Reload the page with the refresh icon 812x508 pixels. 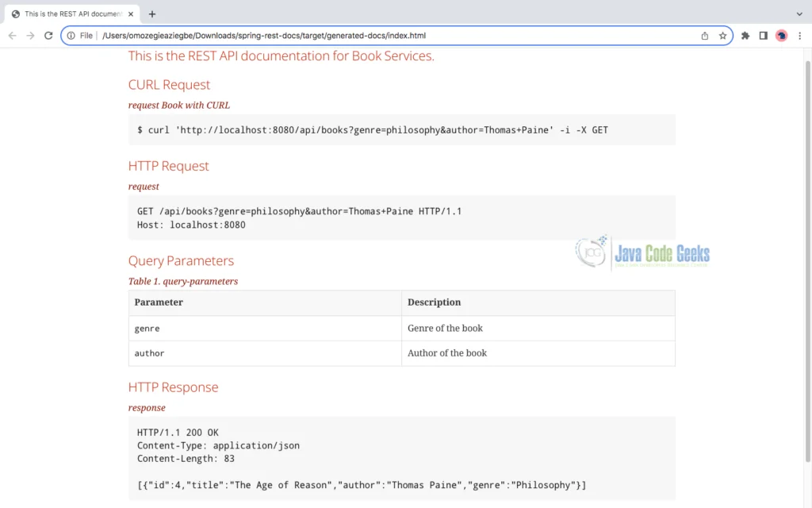pos(48,35)
